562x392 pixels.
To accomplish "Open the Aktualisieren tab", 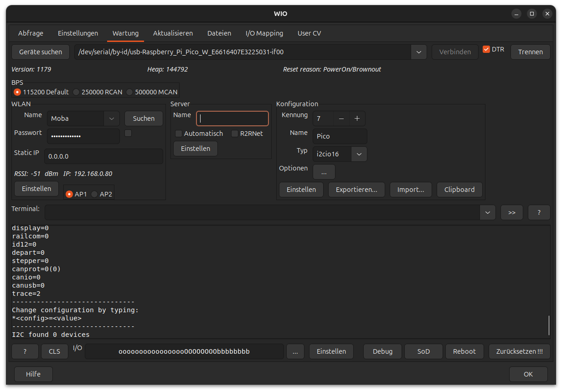I will click(x=173, y=33).
